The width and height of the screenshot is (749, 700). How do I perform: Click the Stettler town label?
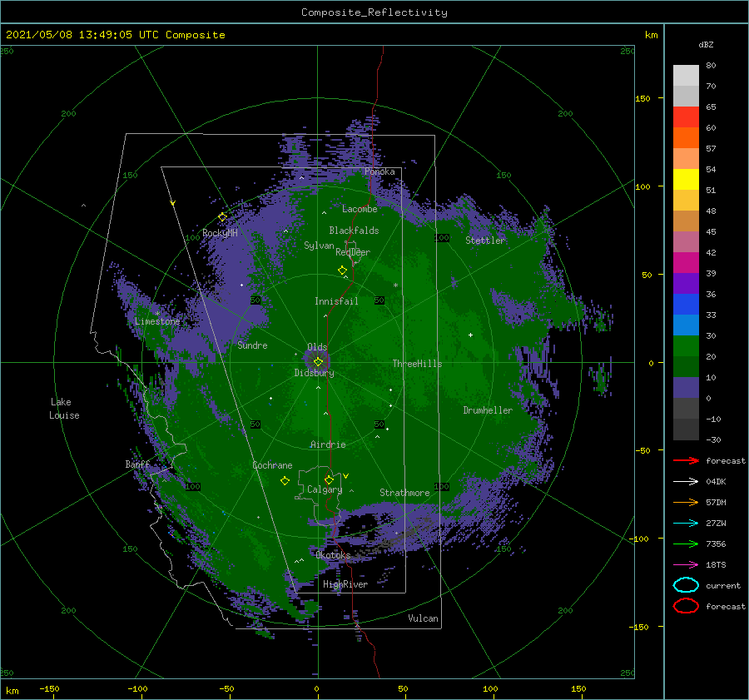[485, 241]
